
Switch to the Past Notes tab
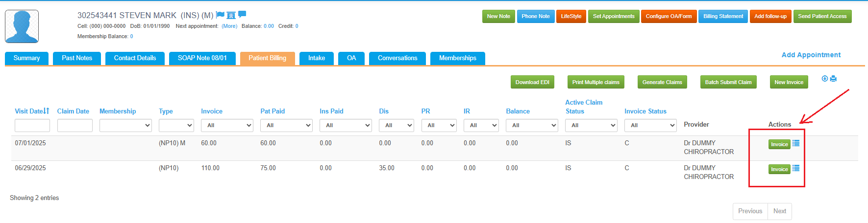[77, 58]
